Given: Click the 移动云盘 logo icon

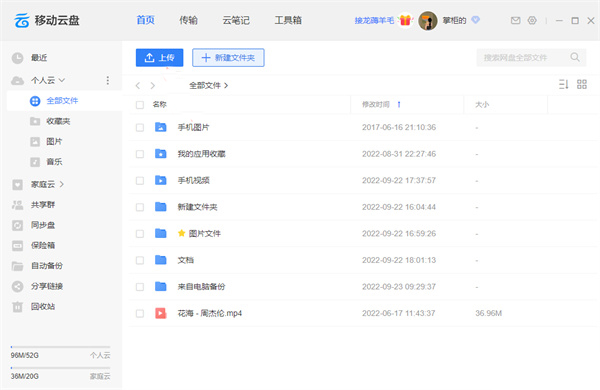Looking at the screenshot, I should [x=21, y=20].
